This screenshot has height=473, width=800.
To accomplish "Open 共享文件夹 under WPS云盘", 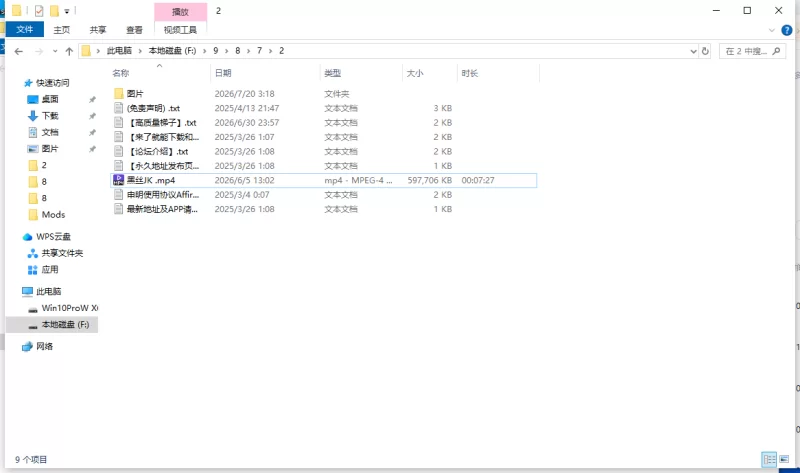I will click(62, 253).
